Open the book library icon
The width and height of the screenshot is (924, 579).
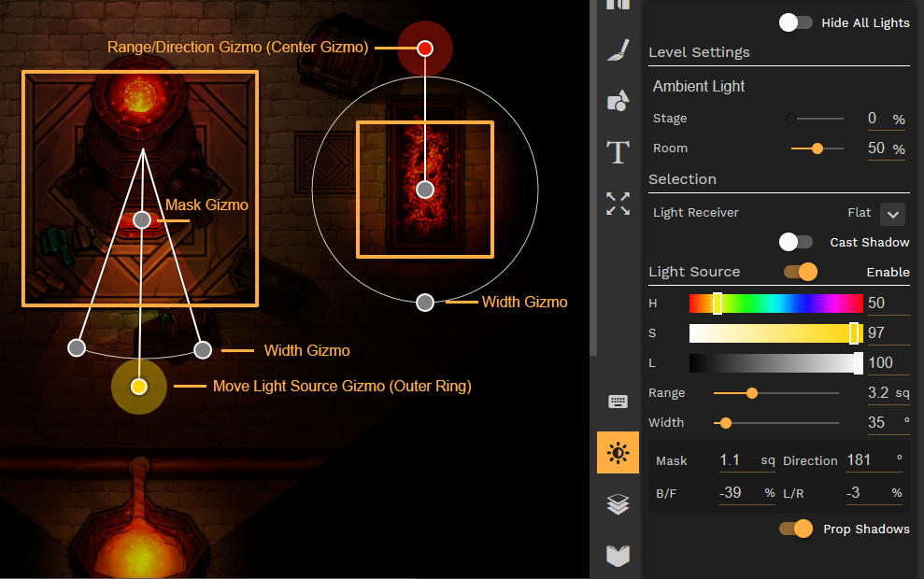click(618, 556)
